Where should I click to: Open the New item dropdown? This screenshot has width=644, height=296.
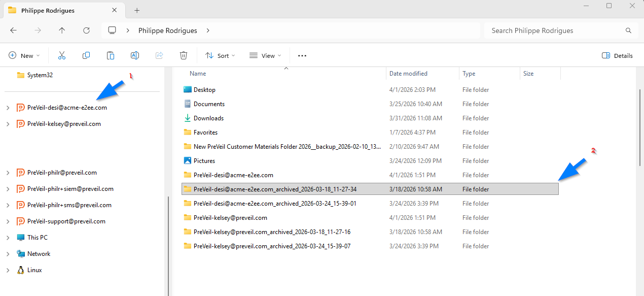[23, 55]
